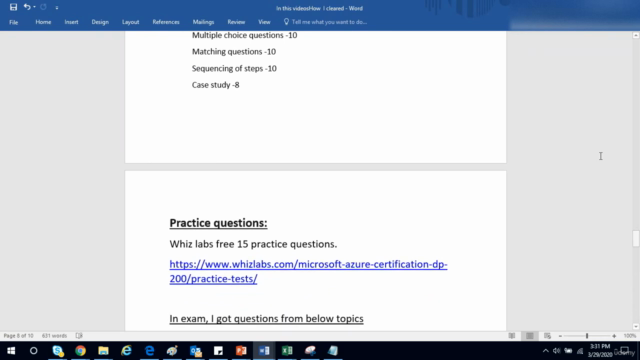Screen dimensions: 640x360
Task: Open Internet Explorer from the taskbar
Action: click(127, 351)
